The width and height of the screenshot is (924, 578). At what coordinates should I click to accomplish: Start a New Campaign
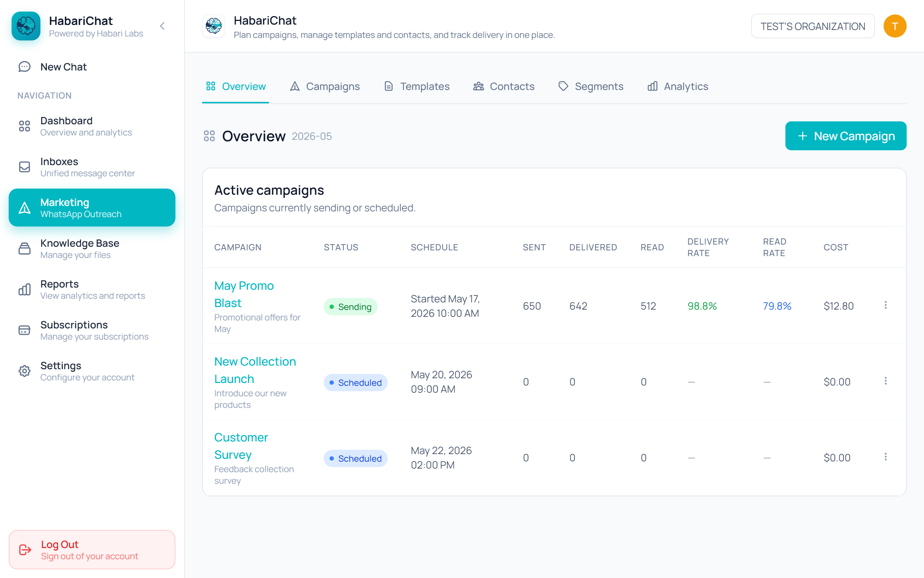tap(846, 136)
